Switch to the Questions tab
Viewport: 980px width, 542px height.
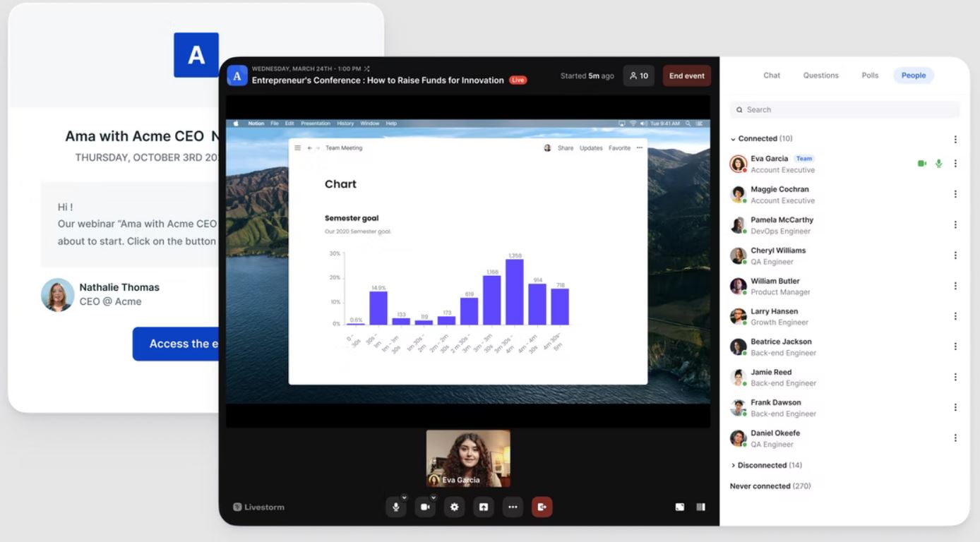point(820,76)
